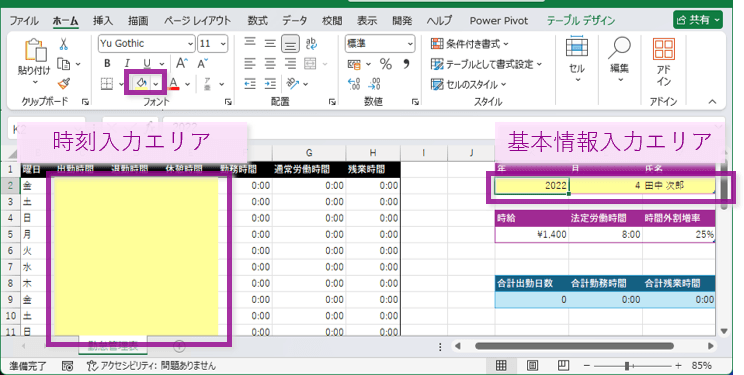Open the Yu Gothic font name dropdown

(x=190, y=44)
